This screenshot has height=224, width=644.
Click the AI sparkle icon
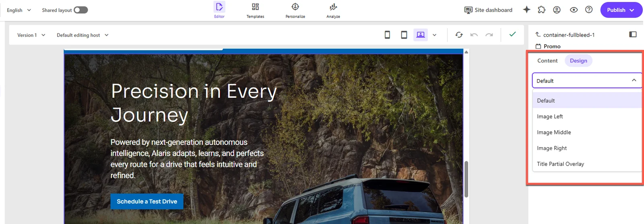click(526, 10)
